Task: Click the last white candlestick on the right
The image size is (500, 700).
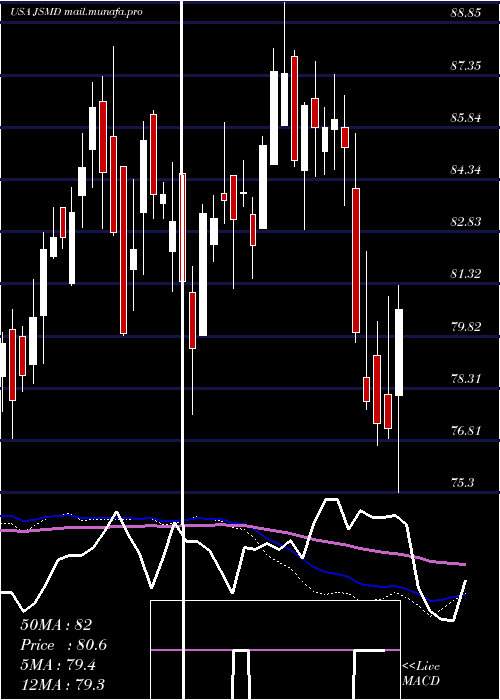Action: pos(399,352)
